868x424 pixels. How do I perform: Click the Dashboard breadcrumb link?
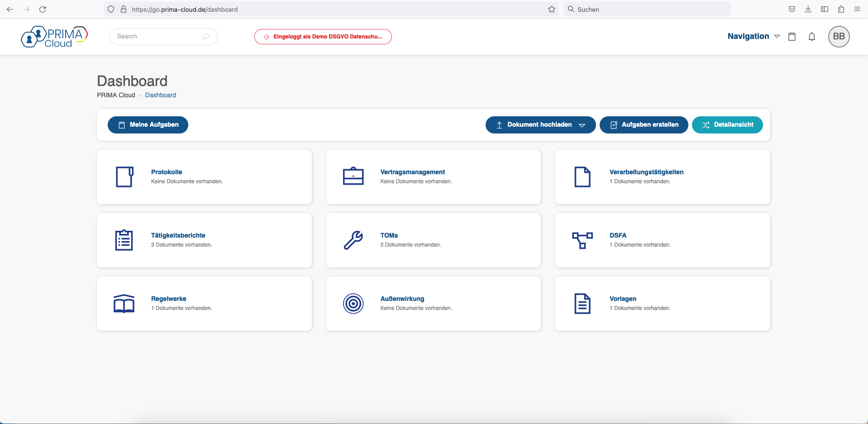tap(160, 95)
